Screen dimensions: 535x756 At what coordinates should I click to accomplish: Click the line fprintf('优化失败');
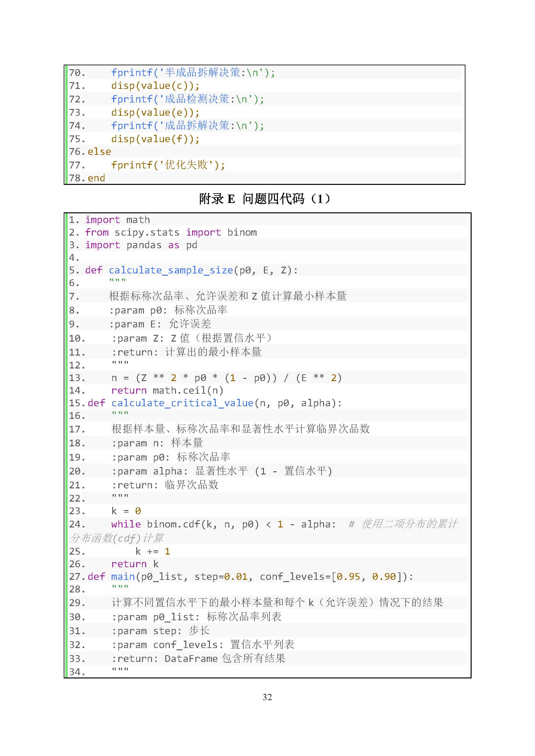coord(168,165)
